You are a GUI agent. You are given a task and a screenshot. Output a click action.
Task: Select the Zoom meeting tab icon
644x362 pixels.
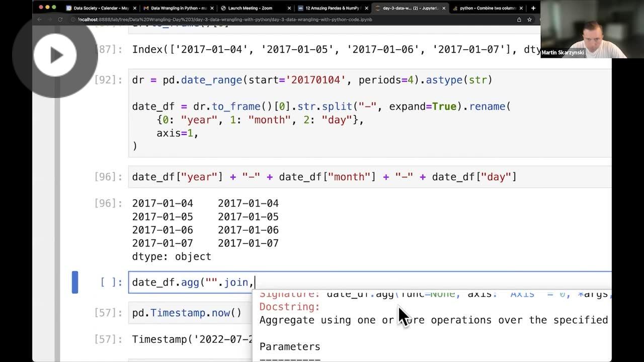[224, 8]
